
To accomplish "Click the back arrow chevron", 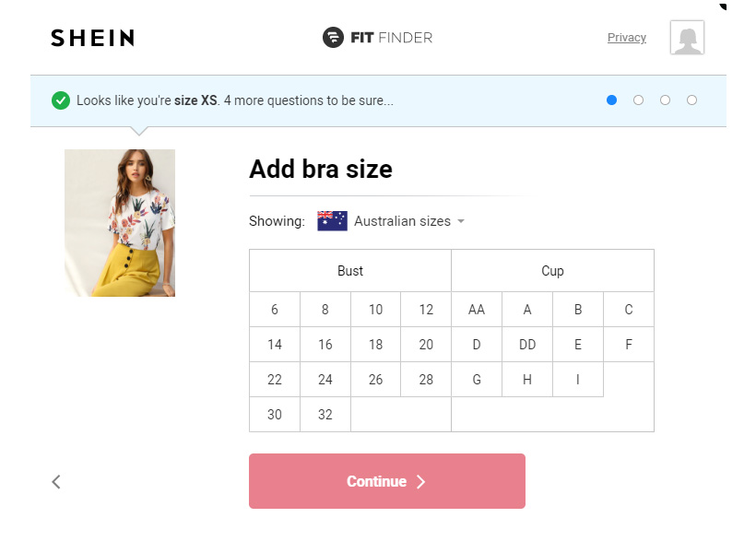I will tap(55, 481).
